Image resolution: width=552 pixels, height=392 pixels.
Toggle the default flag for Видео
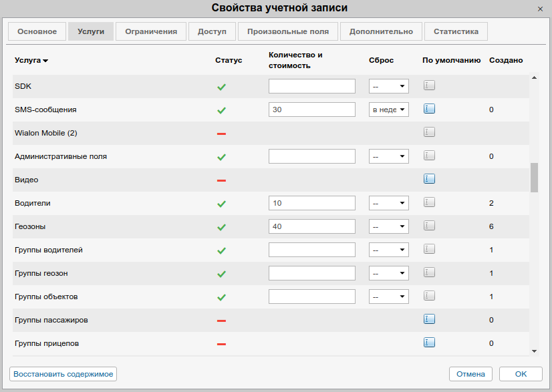click(x=429, y=179)
